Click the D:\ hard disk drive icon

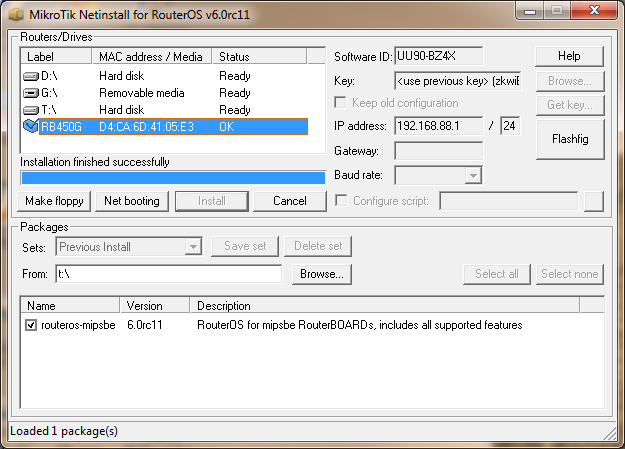[31, 76]
